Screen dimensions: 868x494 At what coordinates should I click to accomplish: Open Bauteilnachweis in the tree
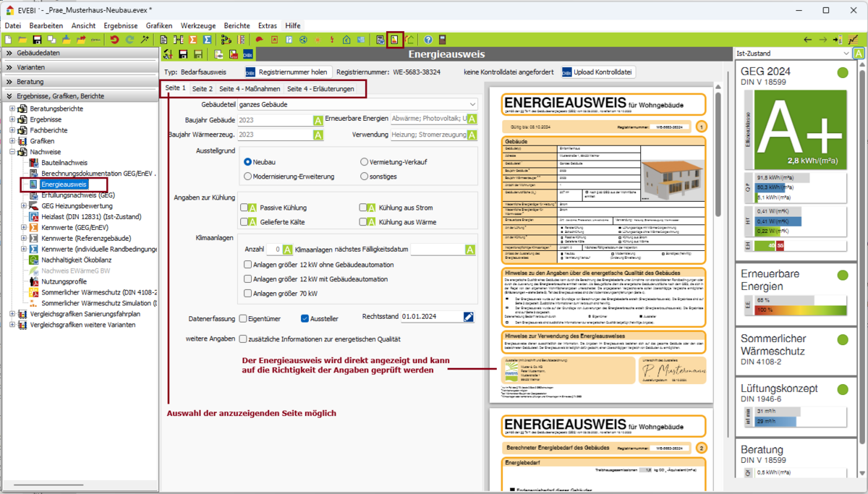tap(64, 163)
